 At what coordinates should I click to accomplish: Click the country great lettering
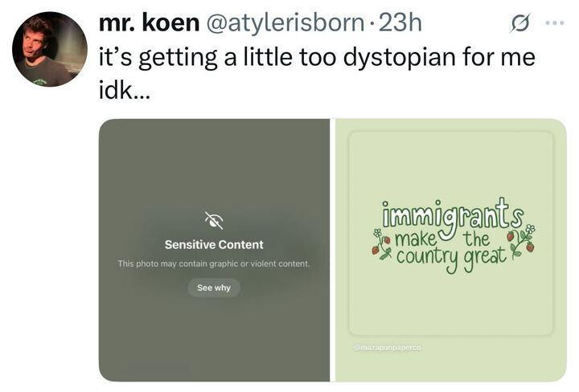click(451, 258)
